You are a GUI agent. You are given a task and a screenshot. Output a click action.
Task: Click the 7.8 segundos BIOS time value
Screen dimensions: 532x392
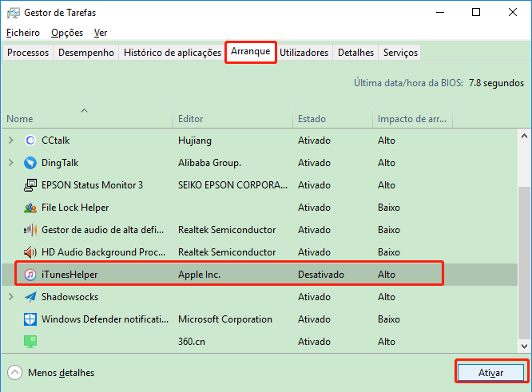point(496,83)
